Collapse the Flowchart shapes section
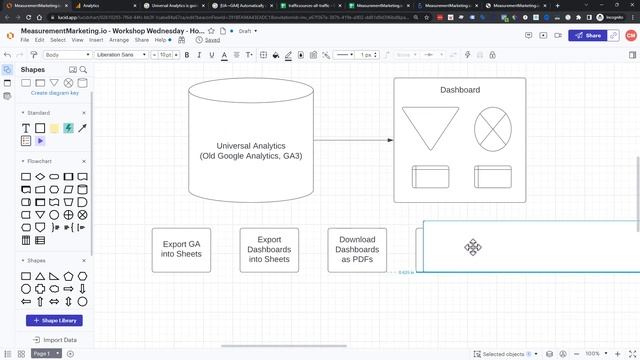 point(23,161)
